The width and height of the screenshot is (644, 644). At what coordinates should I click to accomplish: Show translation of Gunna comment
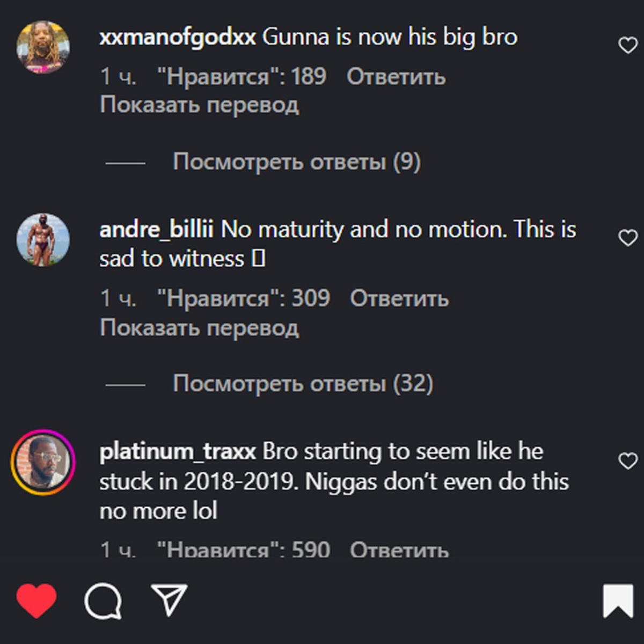click(x=200, y=105)
